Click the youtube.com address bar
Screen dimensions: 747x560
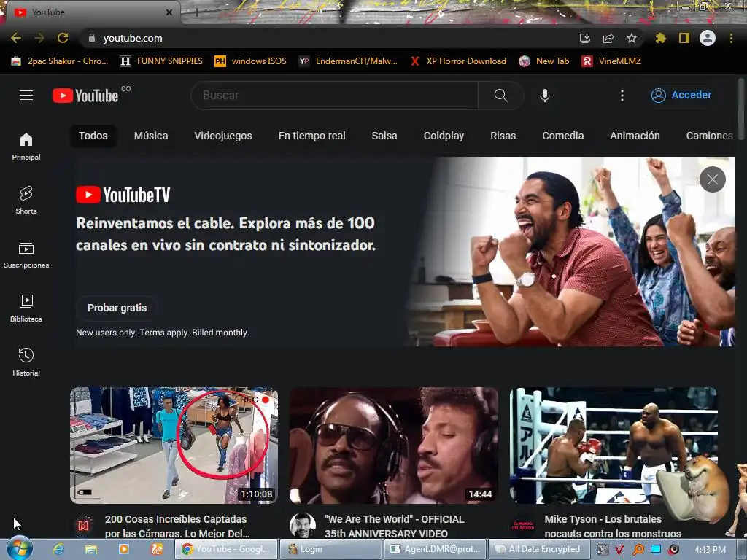[329, 38]
